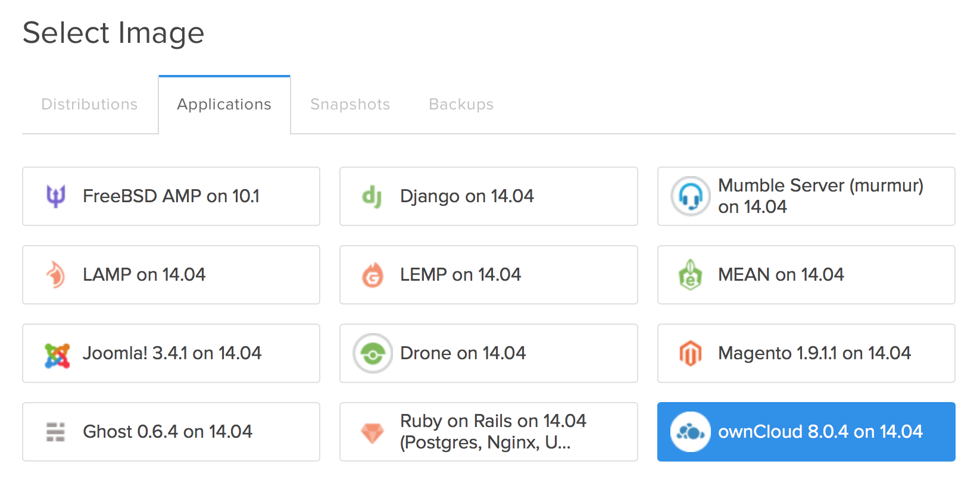Image resolution: width=980 pixels, height=477 pixels.
Task: Select MEAN on 14.04 image
Action: [x=806, y=275]
